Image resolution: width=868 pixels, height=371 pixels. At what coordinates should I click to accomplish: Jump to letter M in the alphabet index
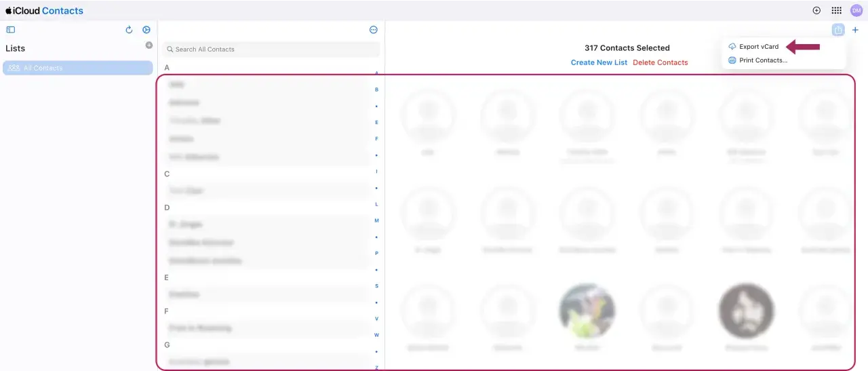click(x=376, y=220)
